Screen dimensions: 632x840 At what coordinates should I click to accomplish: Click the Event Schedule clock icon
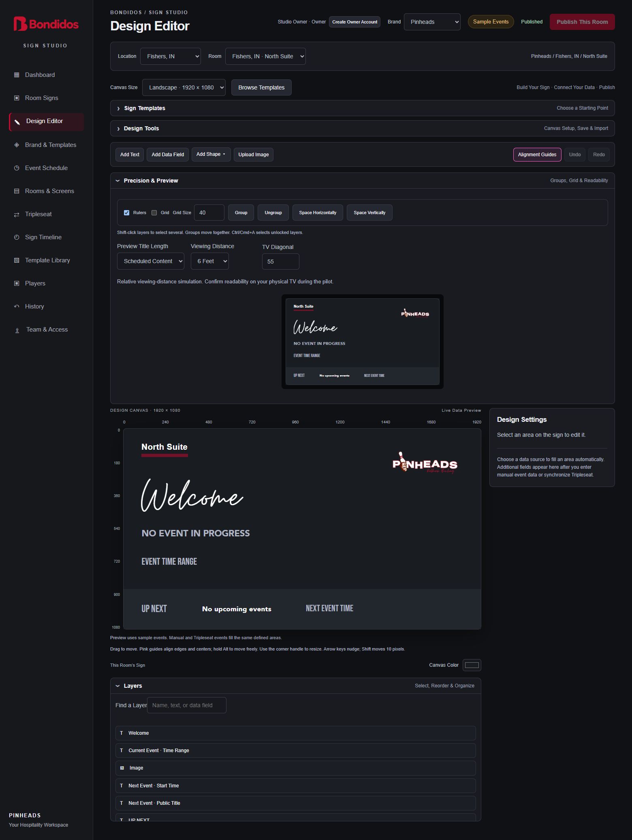coord(17,168)
